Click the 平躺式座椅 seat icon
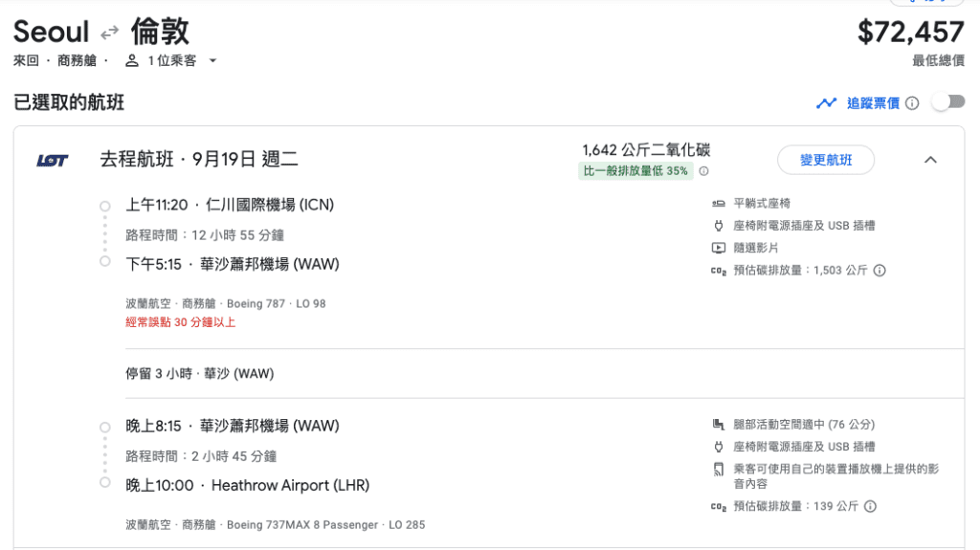 719,203
